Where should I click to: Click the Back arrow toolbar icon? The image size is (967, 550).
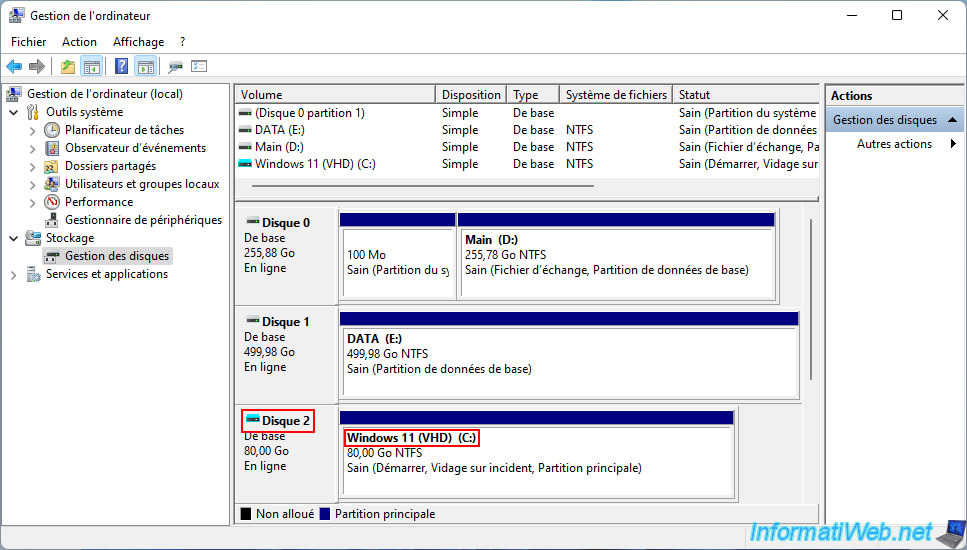click(x=14, y=66)
